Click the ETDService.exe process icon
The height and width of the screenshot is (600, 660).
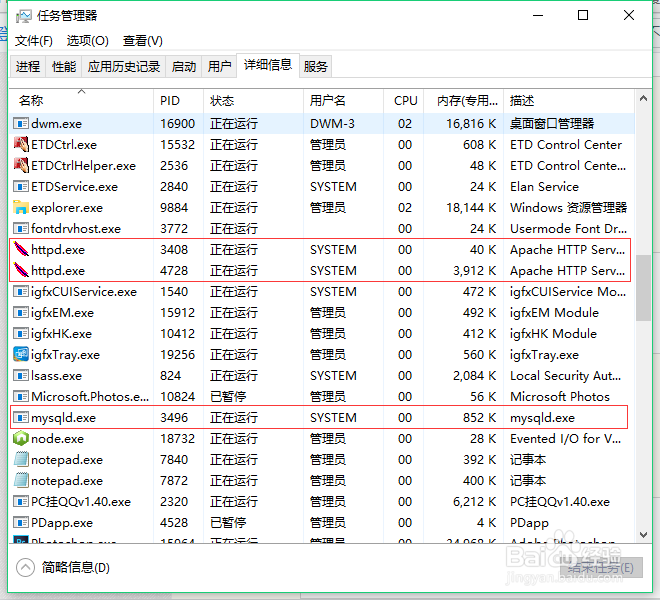tap(21, 186)
